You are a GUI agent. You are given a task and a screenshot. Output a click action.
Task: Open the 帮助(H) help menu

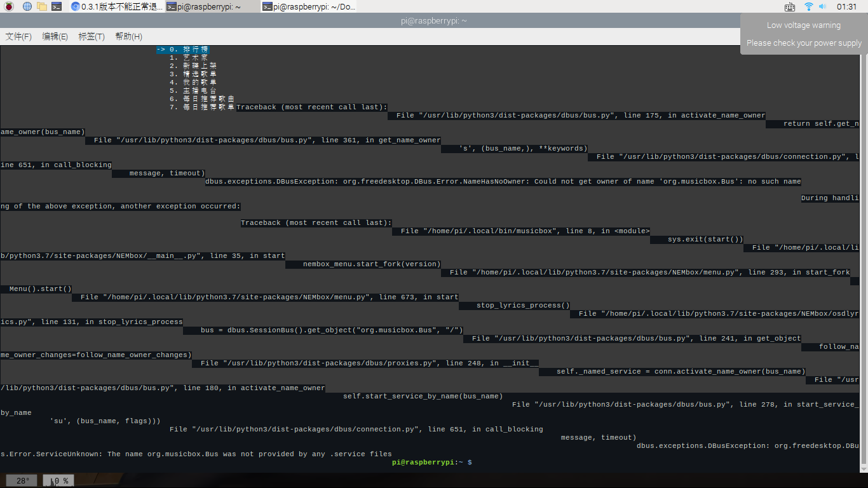tap(127, 36)
